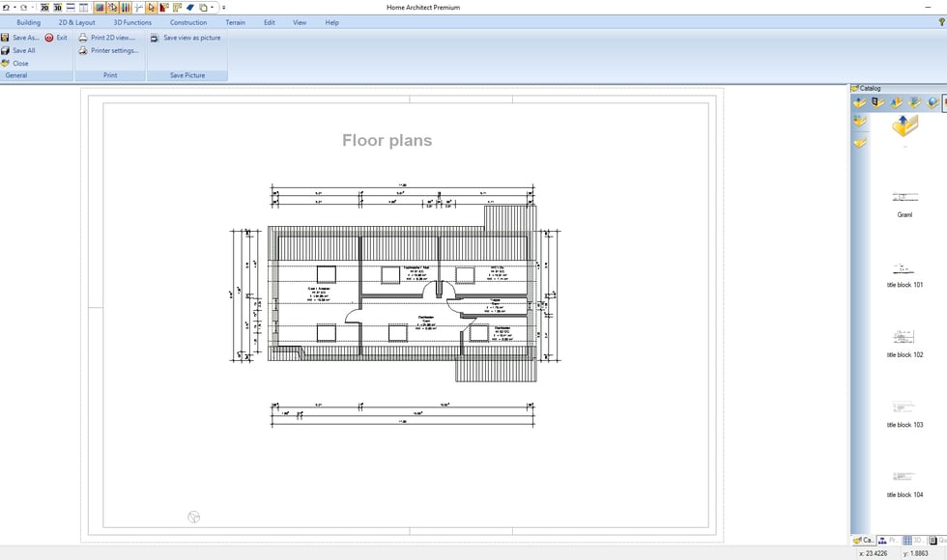
Task: Toggle the highlighted selection arrows icon
Action: point(112,8)
